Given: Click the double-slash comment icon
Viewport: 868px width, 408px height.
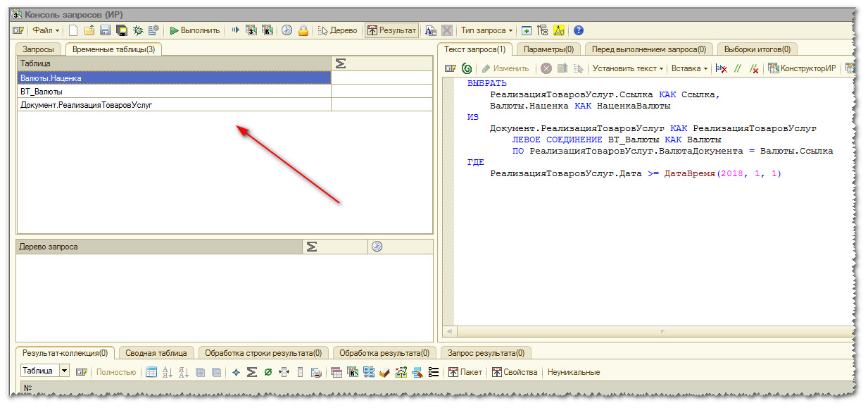Looking at the screenshot, I should pyautogui.click(x=738, y=68).
